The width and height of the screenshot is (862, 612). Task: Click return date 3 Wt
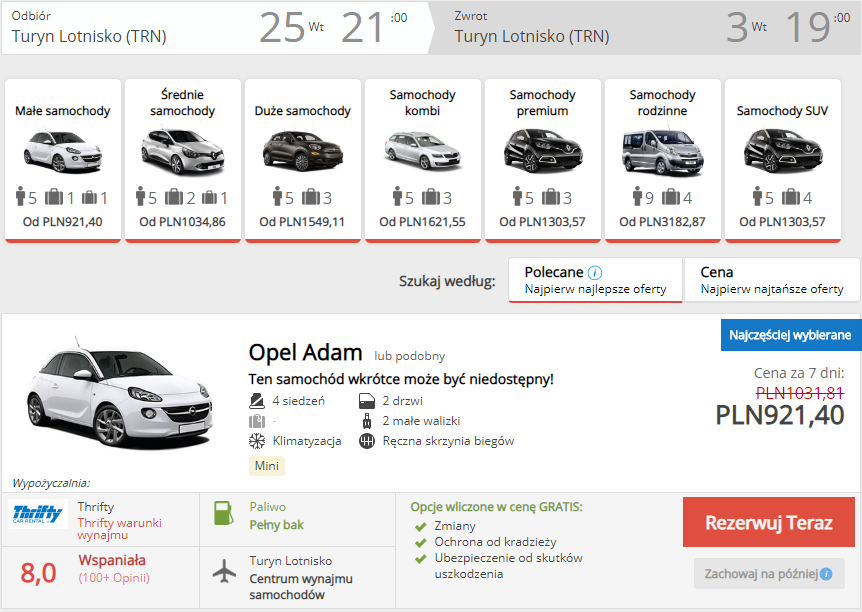(x=747, y=27)
